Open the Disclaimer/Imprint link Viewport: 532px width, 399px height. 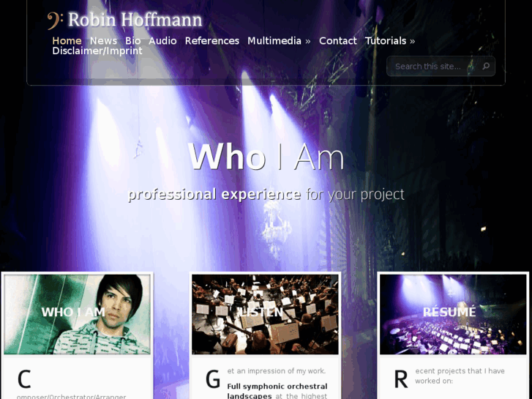tap(97, 51)
